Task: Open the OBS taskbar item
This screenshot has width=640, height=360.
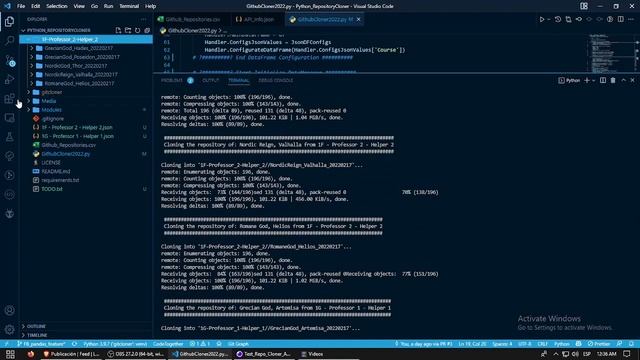Action: coord(135,354)
